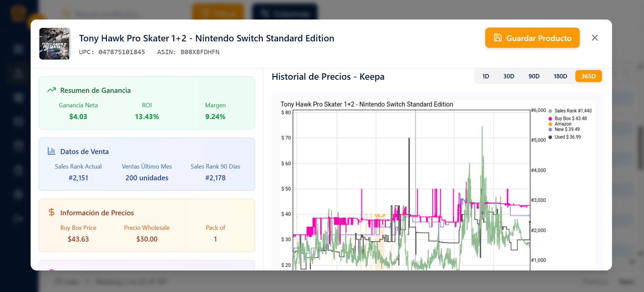Show the 90D price history

[534, 76]
